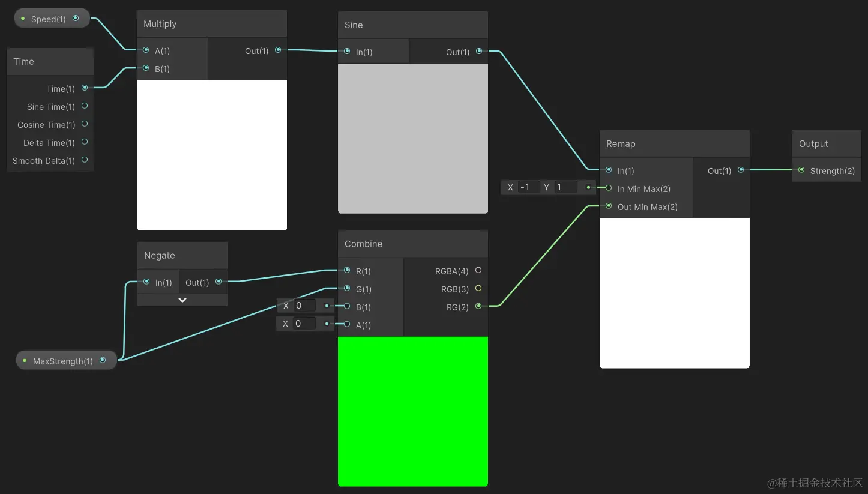The height and width of the screenshot is (494, 868).
Task: Click the In Min Max(2) label
Action: pos(644,189)
